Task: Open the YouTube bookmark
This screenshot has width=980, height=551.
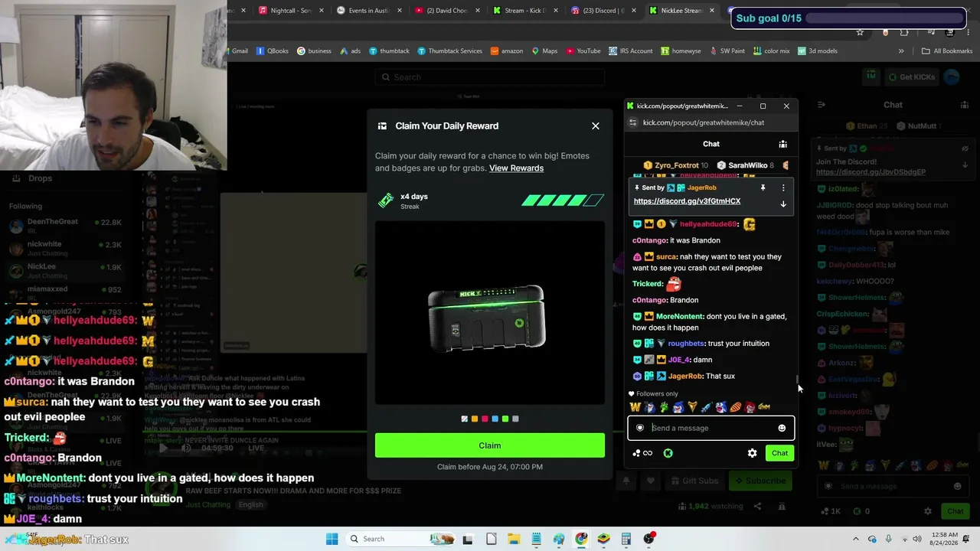Action: pos(583,51)
